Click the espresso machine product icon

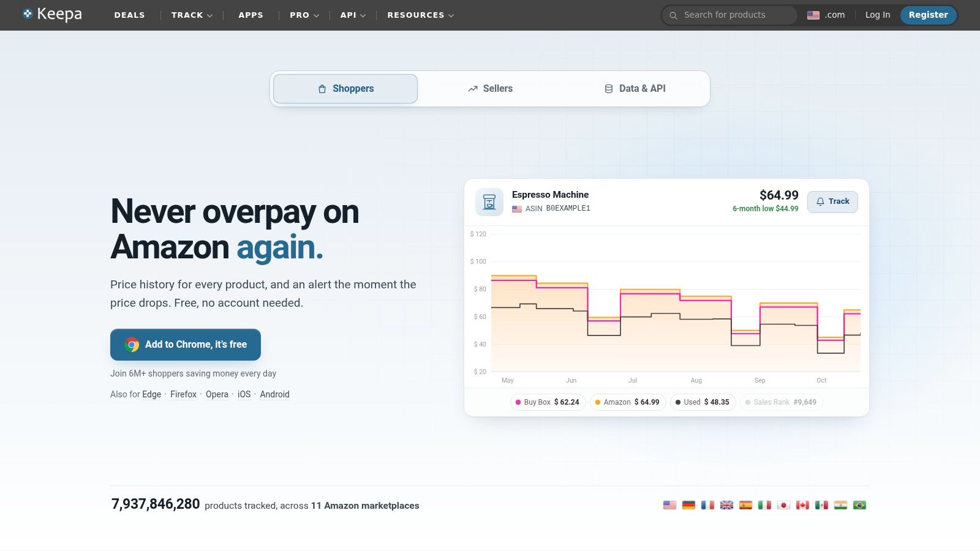tap(489, 201)
